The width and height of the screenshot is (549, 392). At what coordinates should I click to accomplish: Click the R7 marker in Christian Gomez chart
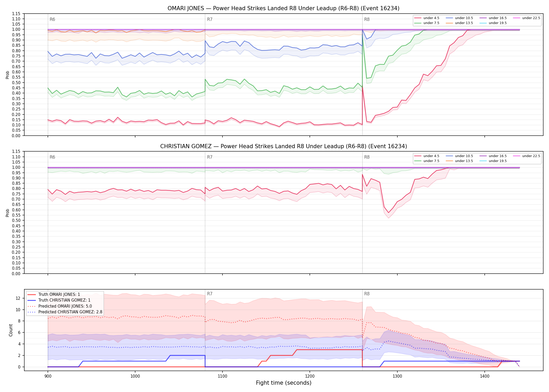[210, 157]
